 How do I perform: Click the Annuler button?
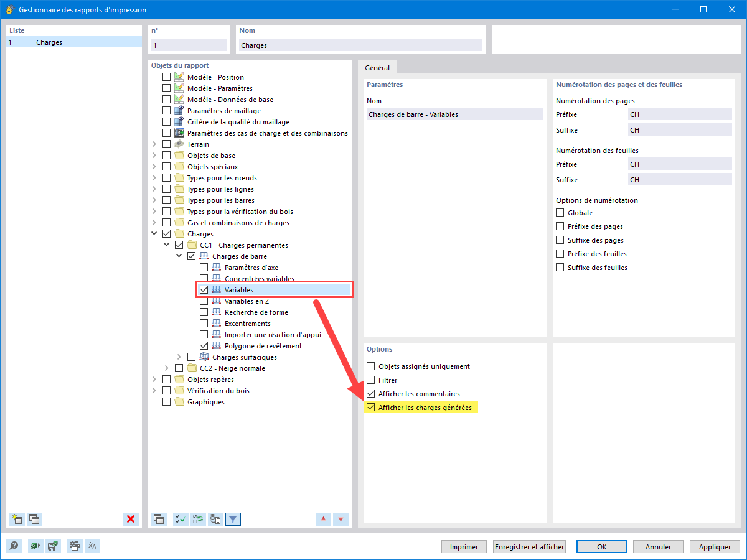click(658, 547)
